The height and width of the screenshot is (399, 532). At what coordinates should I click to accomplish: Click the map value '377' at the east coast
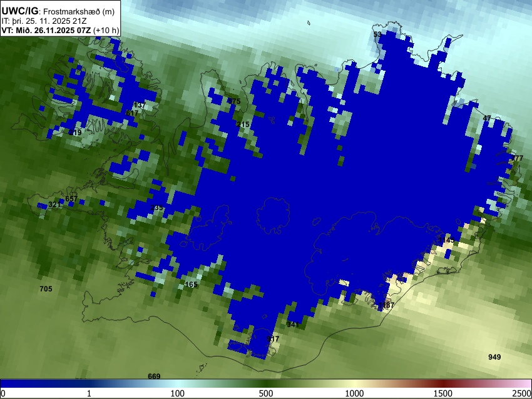(517, 158)
